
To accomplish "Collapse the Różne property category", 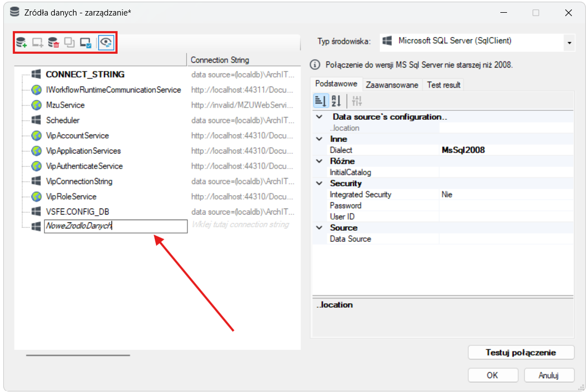I will tap(319, 161).
